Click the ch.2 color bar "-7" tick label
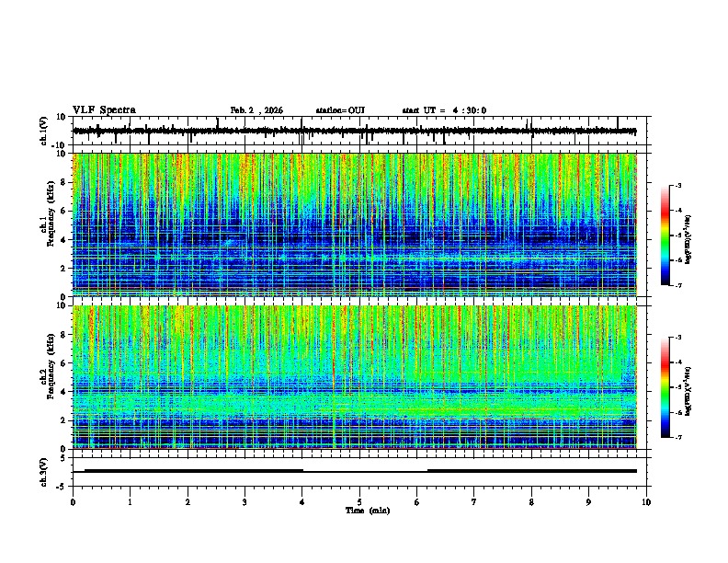 pyautogui.click(x=678, y=437)
